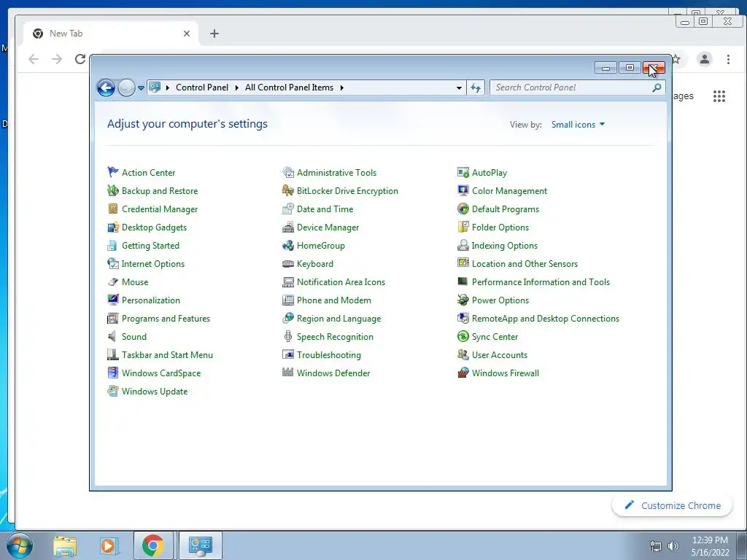Click the Internet Options globe icon
747x560 pixels.
pos(113,263)
